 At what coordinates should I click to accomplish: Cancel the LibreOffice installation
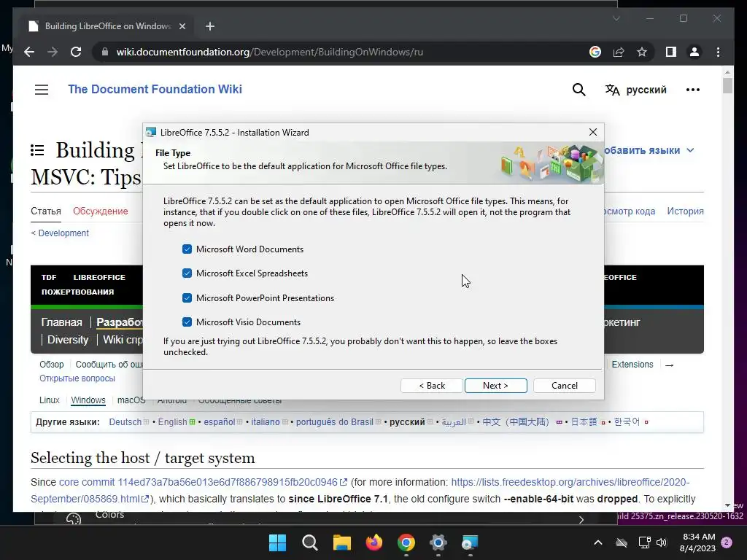click(565, 386)
